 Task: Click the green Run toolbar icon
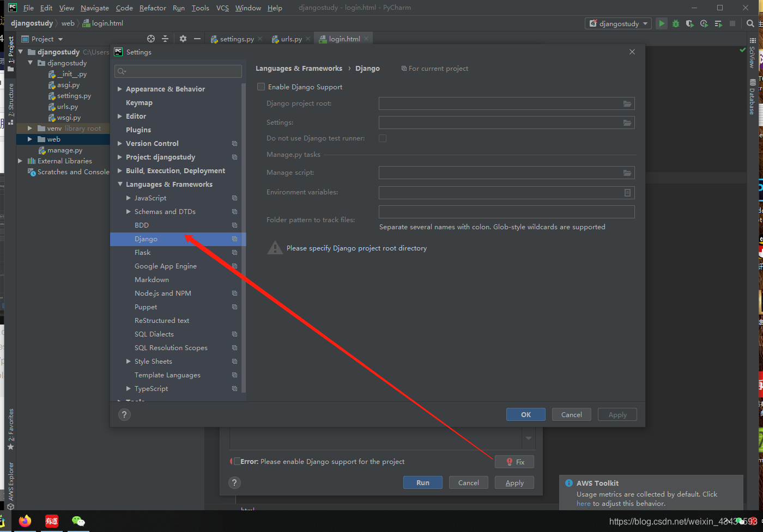pos(662,23)
